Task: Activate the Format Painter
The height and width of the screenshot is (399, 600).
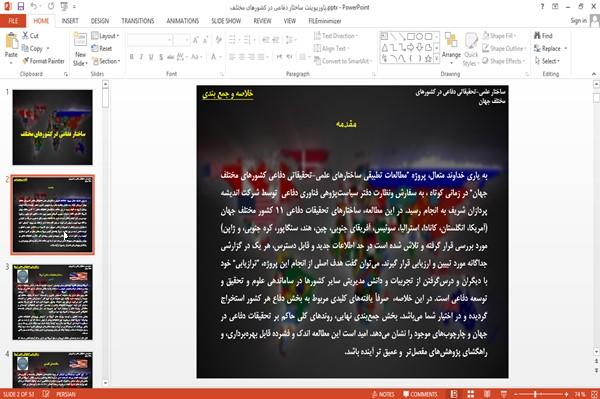Action: point(43,61)
